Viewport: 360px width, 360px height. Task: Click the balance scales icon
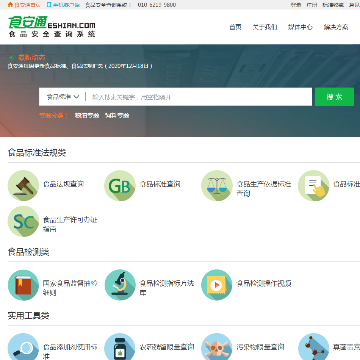[x=217, y=185]
